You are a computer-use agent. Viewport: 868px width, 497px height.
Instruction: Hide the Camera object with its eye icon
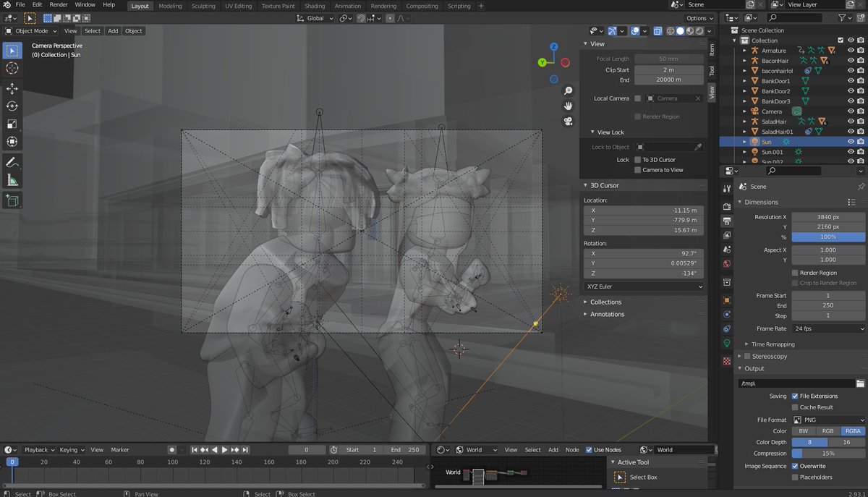pyautogui.click(x=851, y=111)
